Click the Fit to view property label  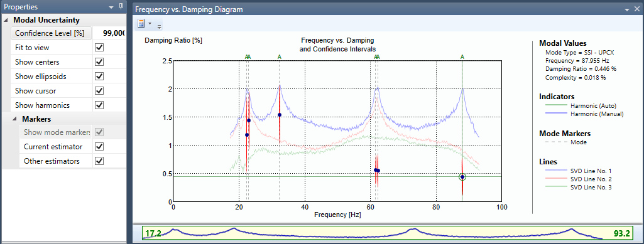point(32,48)
